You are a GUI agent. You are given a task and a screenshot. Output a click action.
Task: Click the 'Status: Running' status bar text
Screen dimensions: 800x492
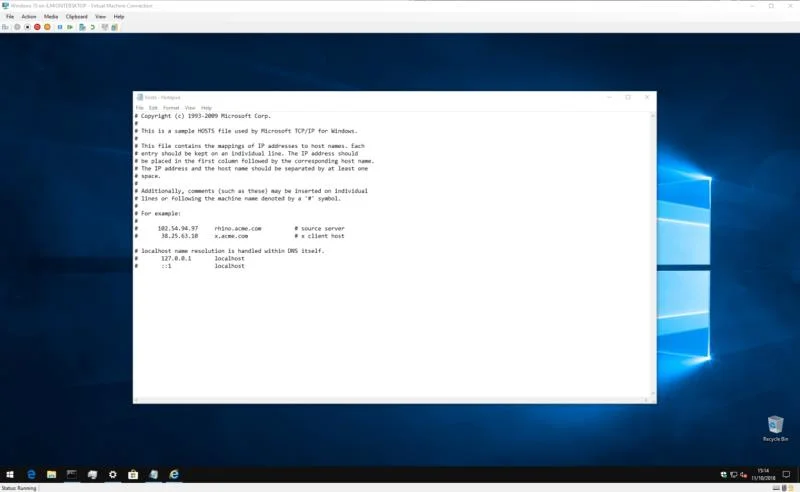click(19, 488)
